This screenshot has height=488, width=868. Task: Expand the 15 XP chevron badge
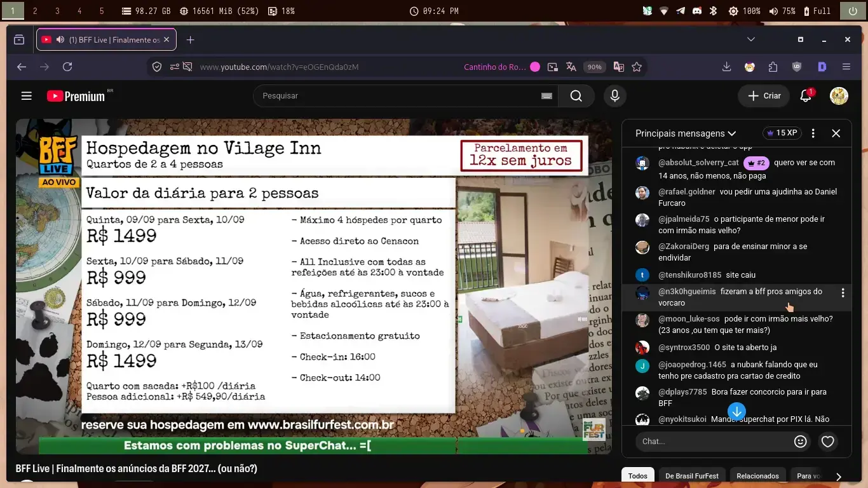(x=782, y=133)
